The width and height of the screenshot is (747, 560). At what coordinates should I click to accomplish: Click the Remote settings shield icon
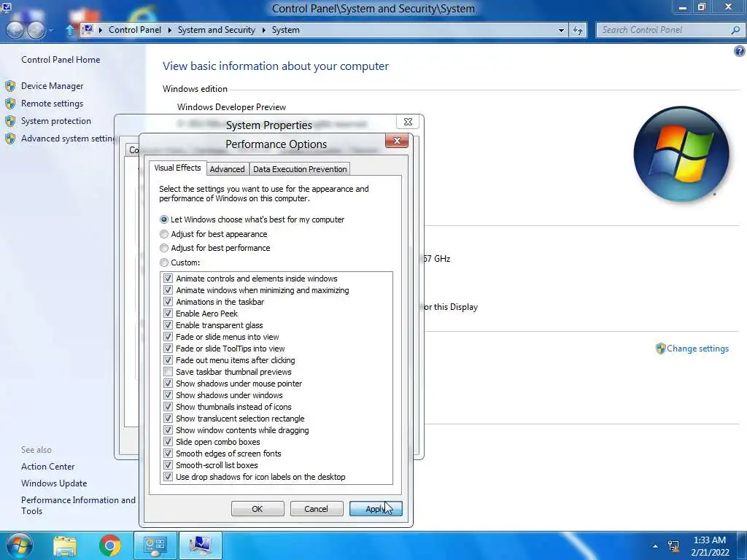coord(10,104)
